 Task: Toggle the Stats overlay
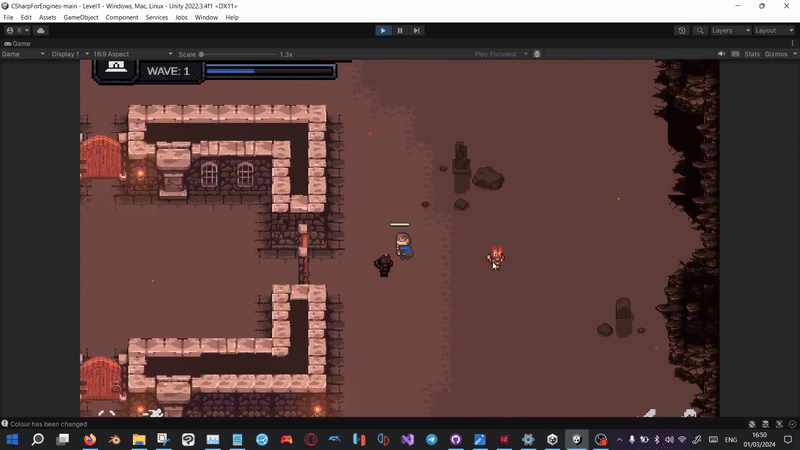point(752,54)
